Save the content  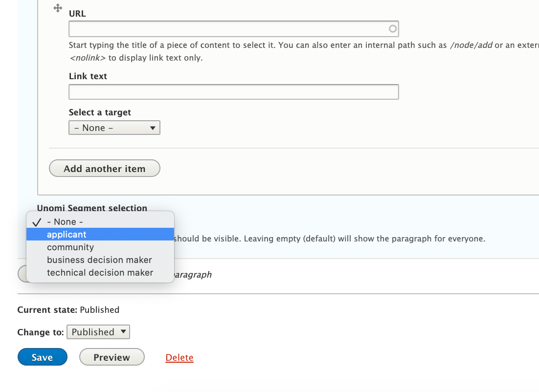click(42, 357)
